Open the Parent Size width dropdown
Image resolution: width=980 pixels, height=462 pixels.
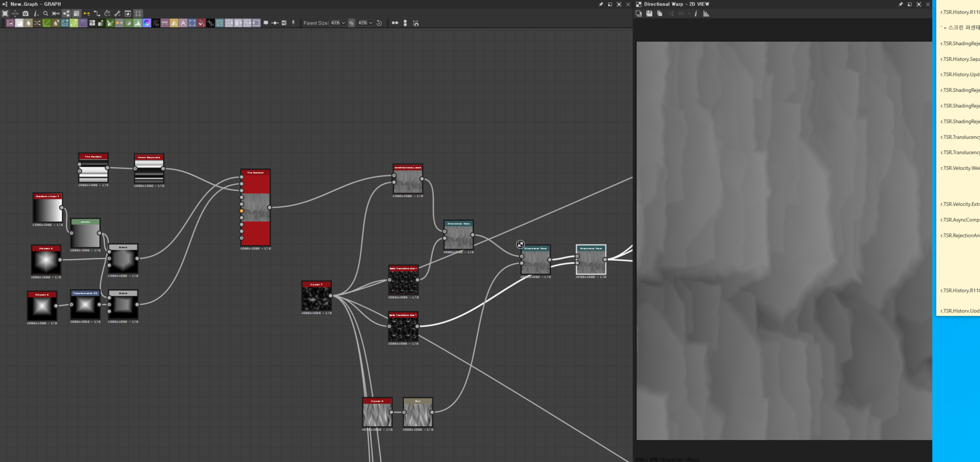338,23
